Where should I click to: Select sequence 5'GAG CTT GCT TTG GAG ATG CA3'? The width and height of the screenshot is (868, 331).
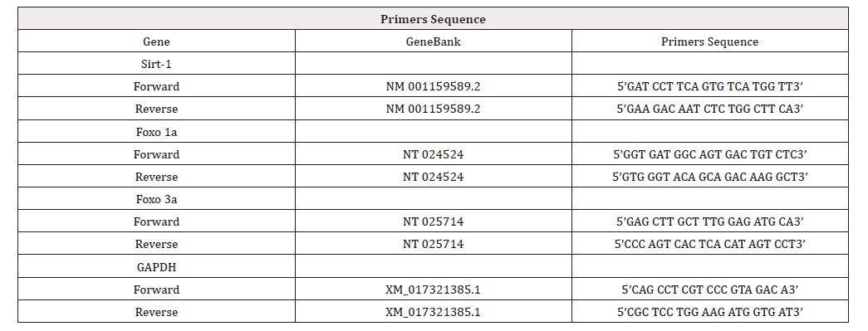(709, 221)
